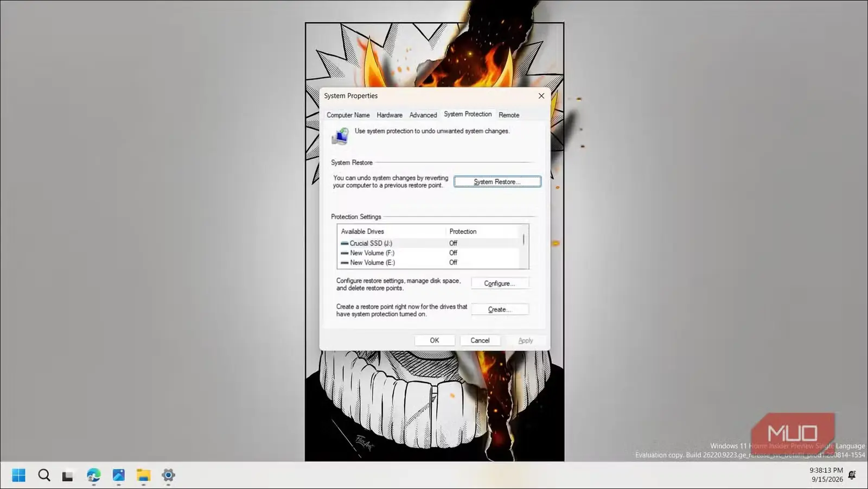Image resolution: width=868 pixels, height=489 pixels.
Task: Click notification icon in system tray
Action: pyautogui.click(x=852, y=475)
